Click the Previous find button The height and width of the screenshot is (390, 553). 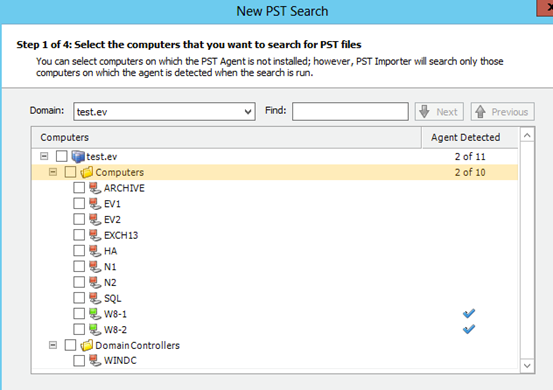(503, 112)
